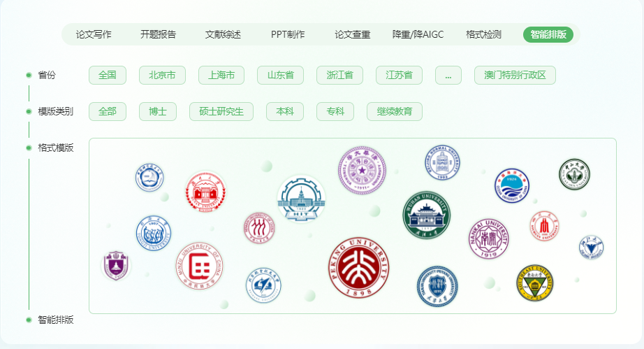Select the Nankai University 1919 emblem

pyautogui.click(x=489, y=238)
